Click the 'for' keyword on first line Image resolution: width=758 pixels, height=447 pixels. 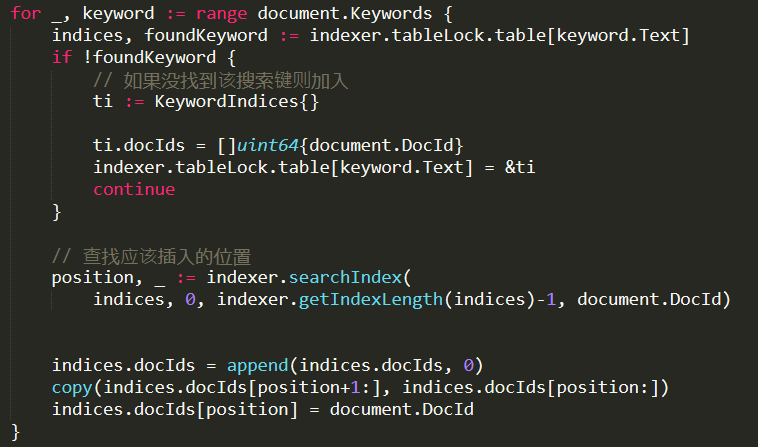(x=26, y=14)
